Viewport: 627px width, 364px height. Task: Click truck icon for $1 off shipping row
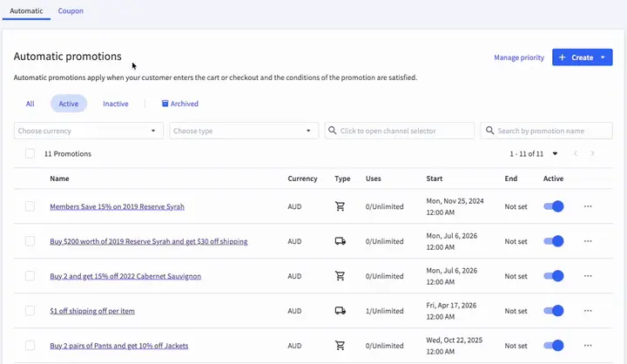click(x=340, y=311)
